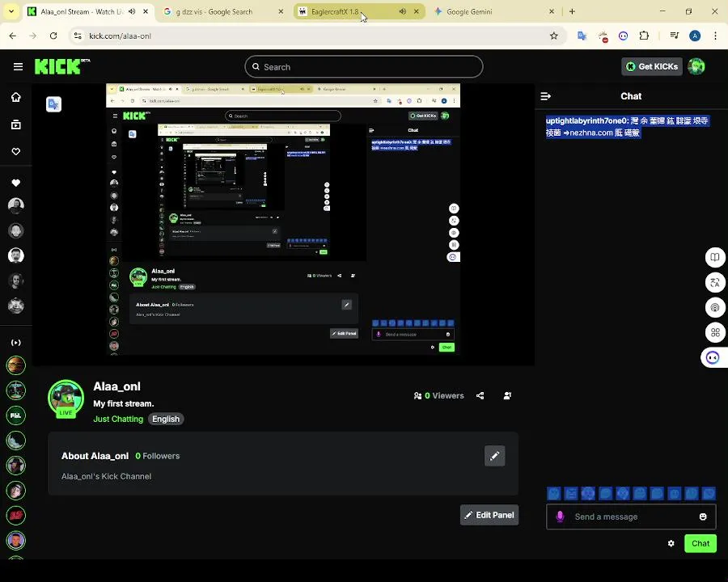Go to Home in Kick sidebar
The height and width of the screenshot is (582, 728).
pos(16,97)
